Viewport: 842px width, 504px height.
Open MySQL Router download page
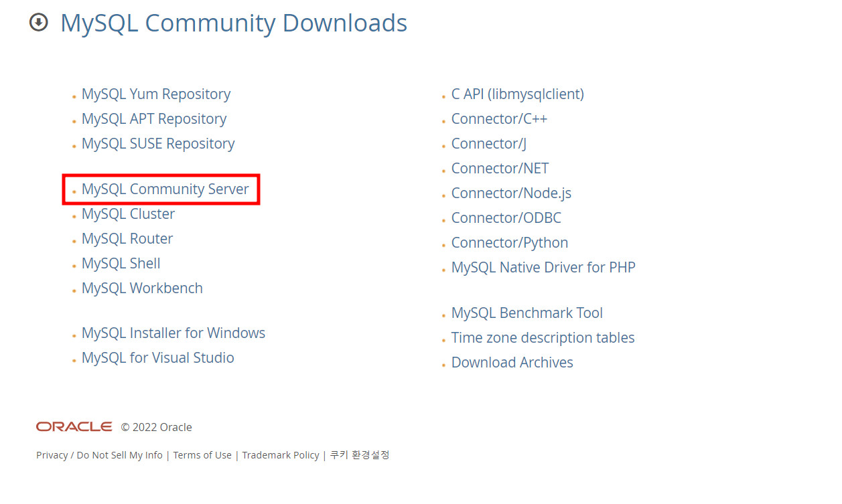point(127,239)
